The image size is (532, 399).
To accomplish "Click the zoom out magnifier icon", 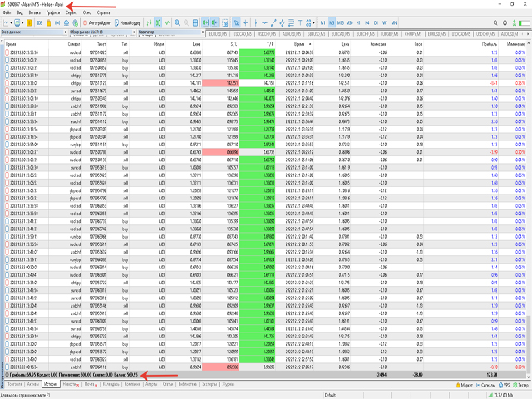I will [x=186, y=22].
